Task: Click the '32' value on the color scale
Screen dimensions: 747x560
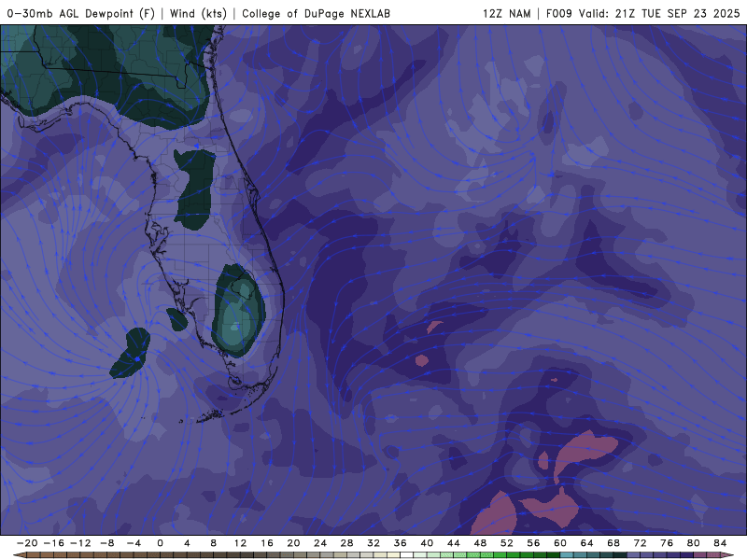Action: [373, 543]
